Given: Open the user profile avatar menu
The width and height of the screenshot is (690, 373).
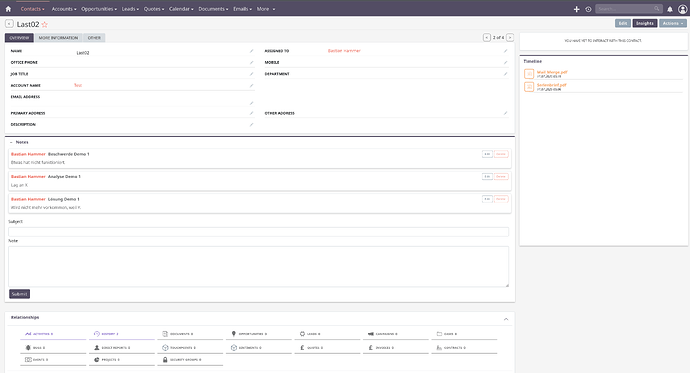Looking at the screenshot, I should coord(683,9).
